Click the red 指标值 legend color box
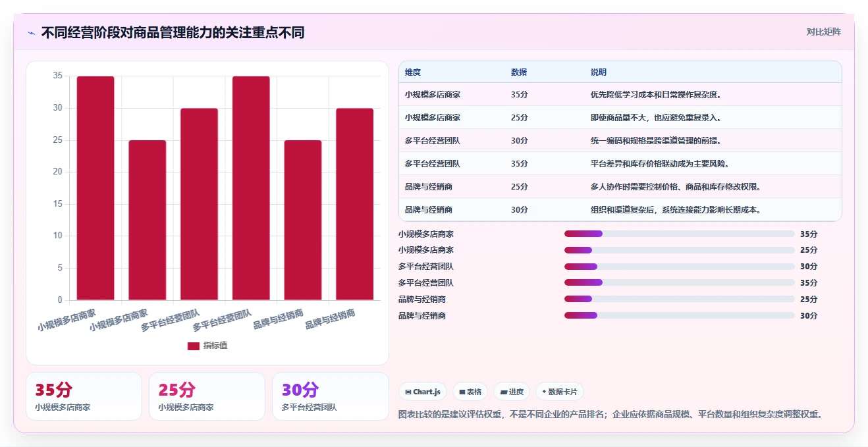Viewport: 868px width, 447px height. point(193,346)
